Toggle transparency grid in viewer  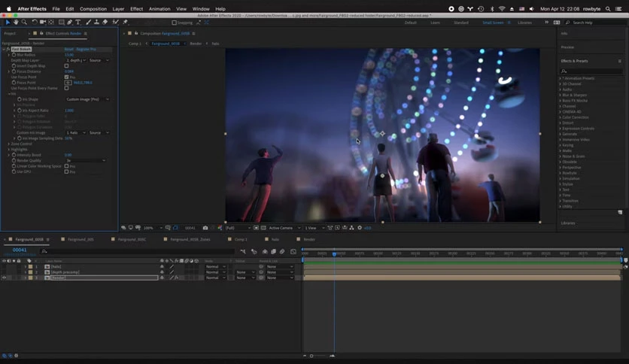coord(263,228)
